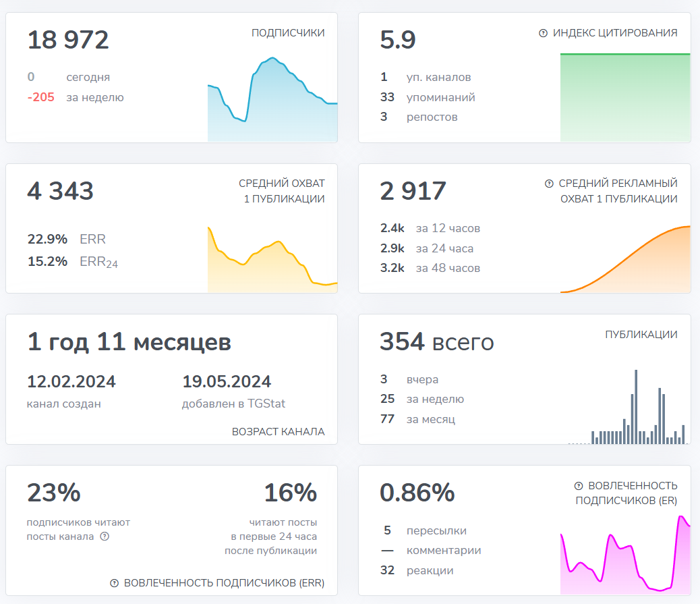The width and height of the screenshot is (700, 604).
Task: Open help icon for ВОВЛЕЧЕННОСТЬ ПОДПИСЧИКОВ (ER)
Action: coord(578,486)
